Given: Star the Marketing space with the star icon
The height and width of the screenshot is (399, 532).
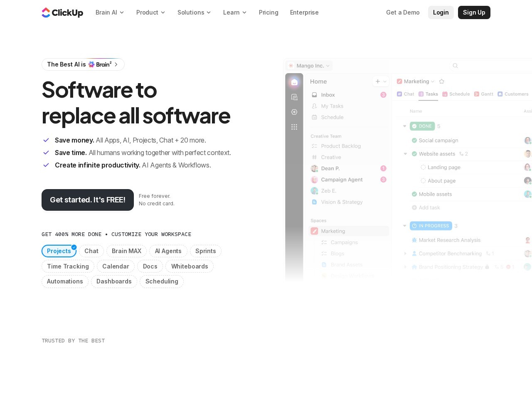Looking at the screenshot, I should coord(442,81).
